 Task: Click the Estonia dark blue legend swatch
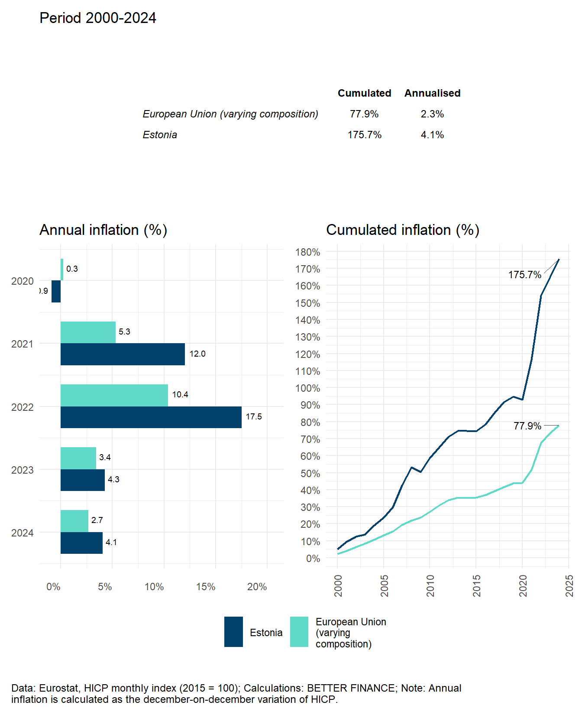pos(233,632)
